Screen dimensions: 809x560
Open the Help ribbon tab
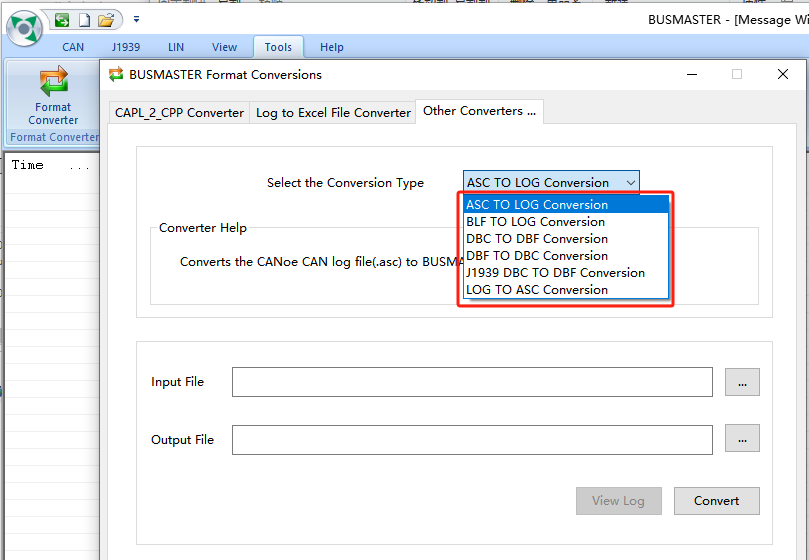tap(332, 47)
